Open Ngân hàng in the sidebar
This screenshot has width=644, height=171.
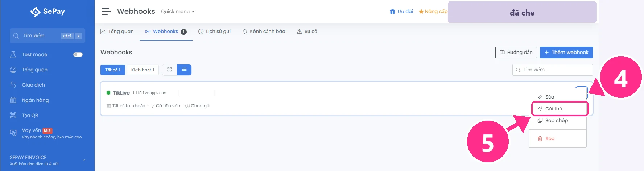35,100
